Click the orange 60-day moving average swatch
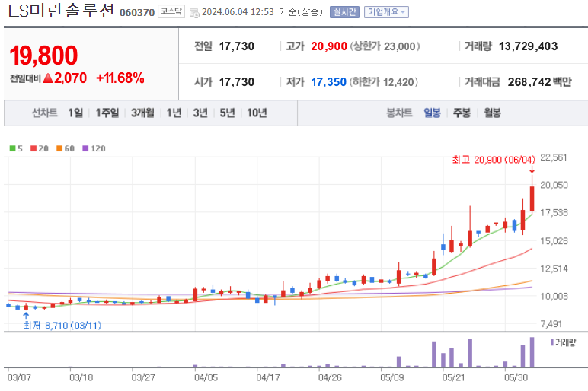Viewport: 588px width, 391px height. click(59, 148)
